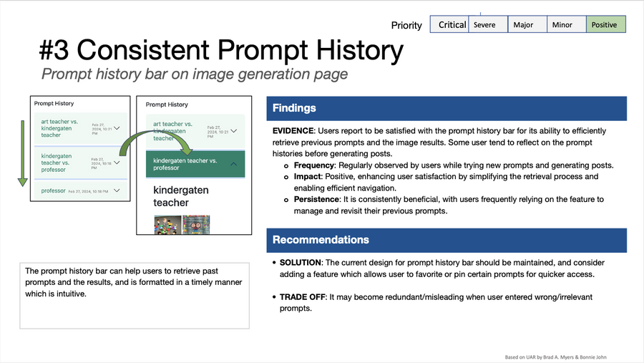Select the Major priority box
644x363 pixels.
click(x=527, y=24)
